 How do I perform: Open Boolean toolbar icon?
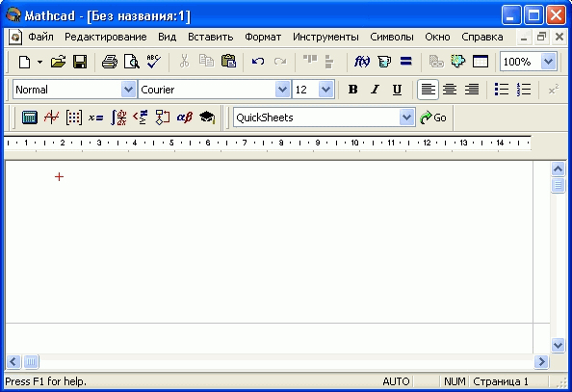pos(141,118)
